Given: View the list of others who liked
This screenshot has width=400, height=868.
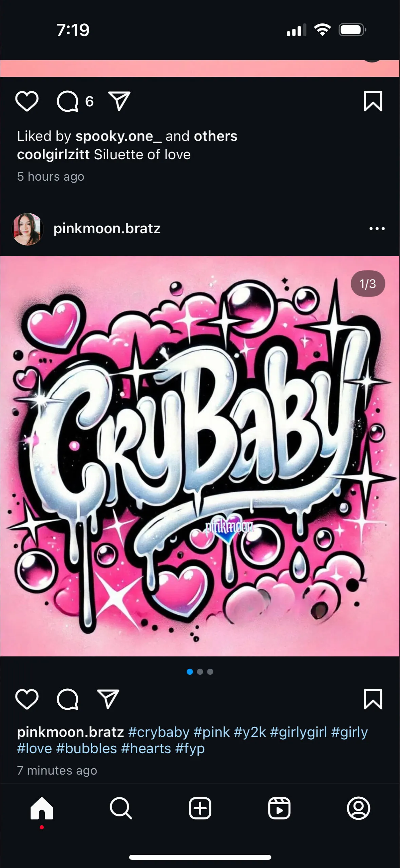Looking at the screenshot, I should (x=215, y=136).
